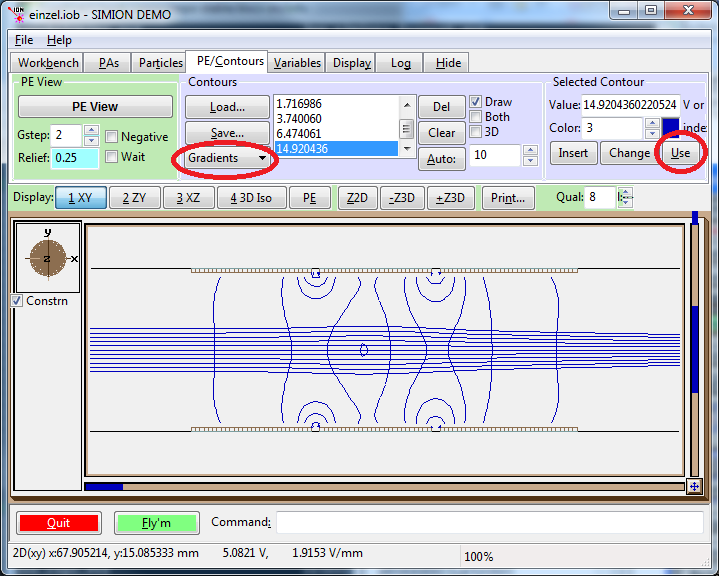Select the 4 3D Iso view

[x=251, y=198]
